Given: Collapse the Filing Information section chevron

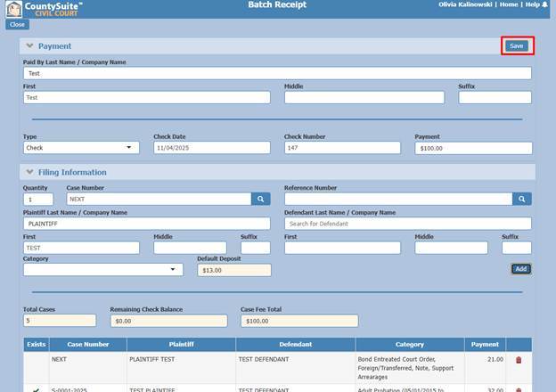Looking at the screenshot, I should [x=29, y=172].
